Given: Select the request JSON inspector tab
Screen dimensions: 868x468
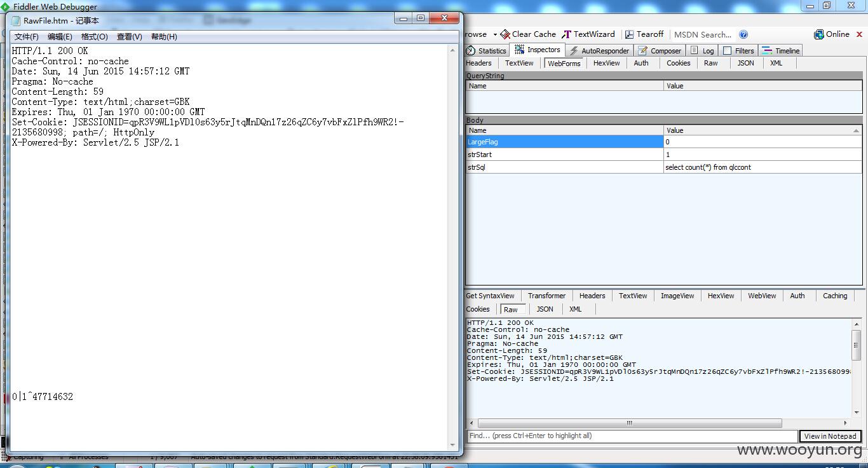Looking at the screenshot, I should tap(745, 63).
